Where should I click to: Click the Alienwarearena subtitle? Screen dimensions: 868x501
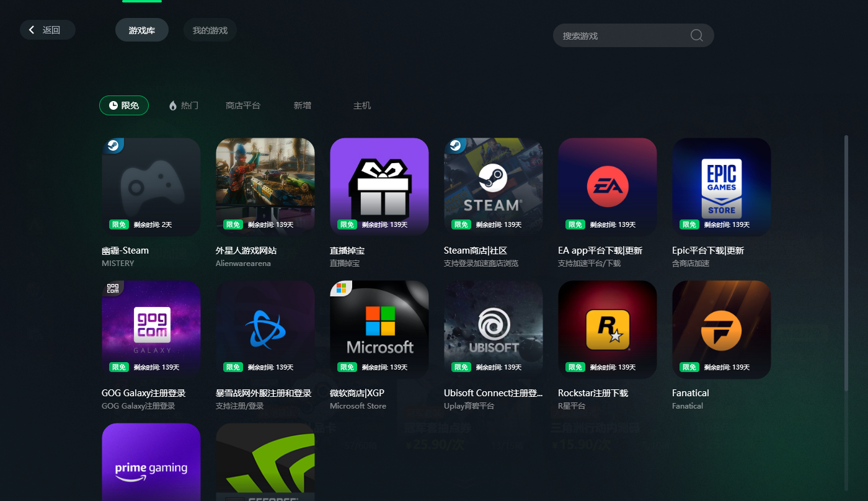coord(243,264)
